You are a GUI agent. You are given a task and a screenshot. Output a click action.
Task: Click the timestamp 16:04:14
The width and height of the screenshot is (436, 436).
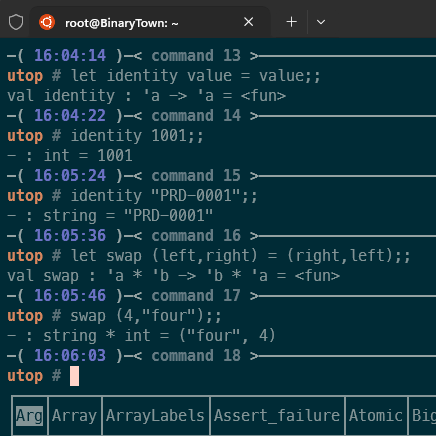coord(70,56)
